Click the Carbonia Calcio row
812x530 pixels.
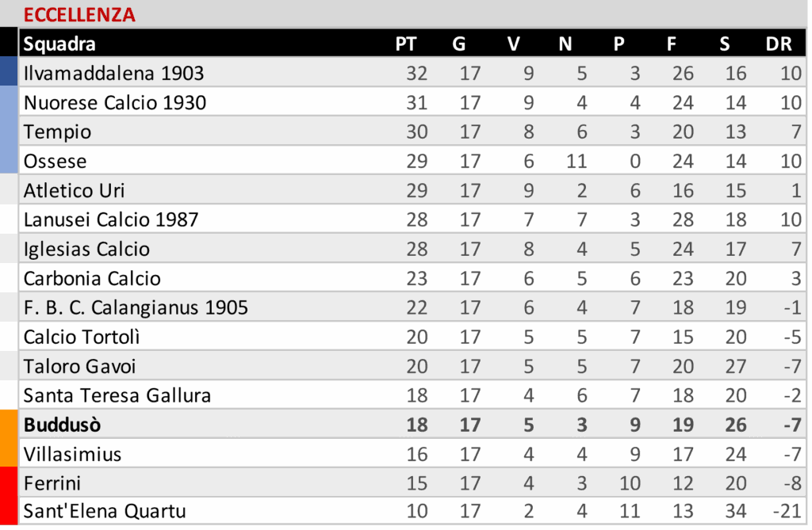92,279
